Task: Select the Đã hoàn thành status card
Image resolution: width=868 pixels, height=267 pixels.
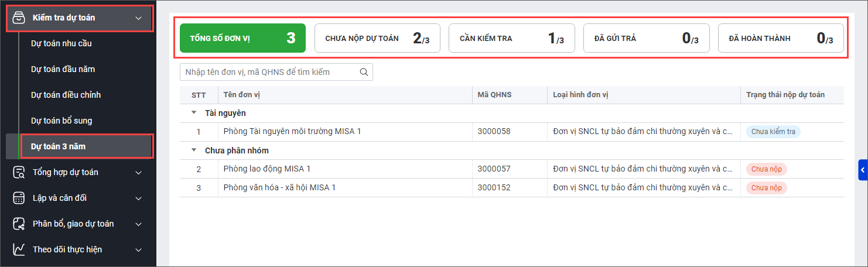Action: (x=780, y=39)
